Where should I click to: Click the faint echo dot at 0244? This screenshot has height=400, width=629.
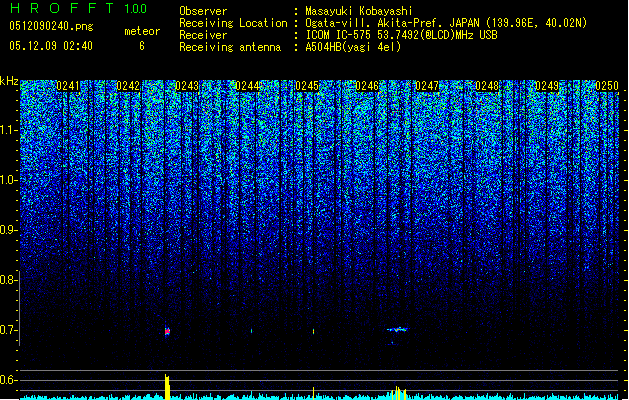[x=252, y=331]
